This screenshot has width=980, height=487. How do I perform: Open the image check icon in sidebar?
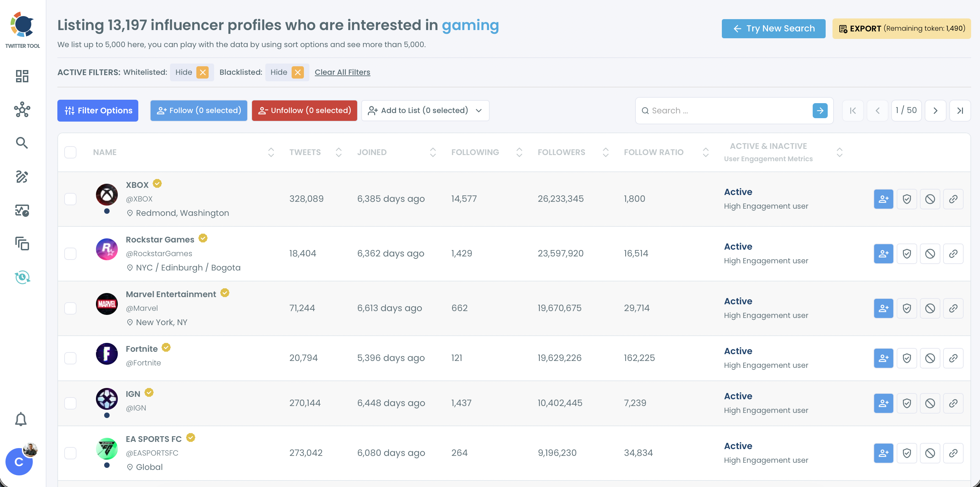(22, 210)
